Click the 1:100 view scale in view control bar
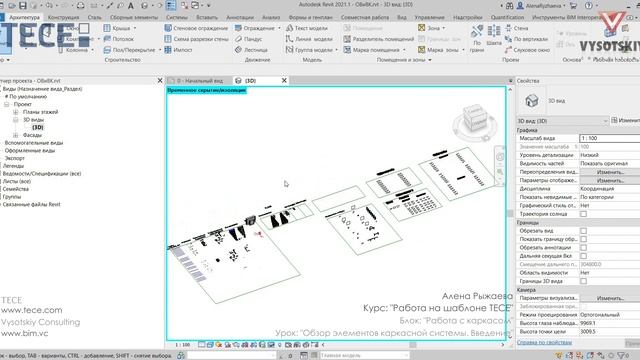The height and width of the screenshot is (360, 640). click(182, 345)
